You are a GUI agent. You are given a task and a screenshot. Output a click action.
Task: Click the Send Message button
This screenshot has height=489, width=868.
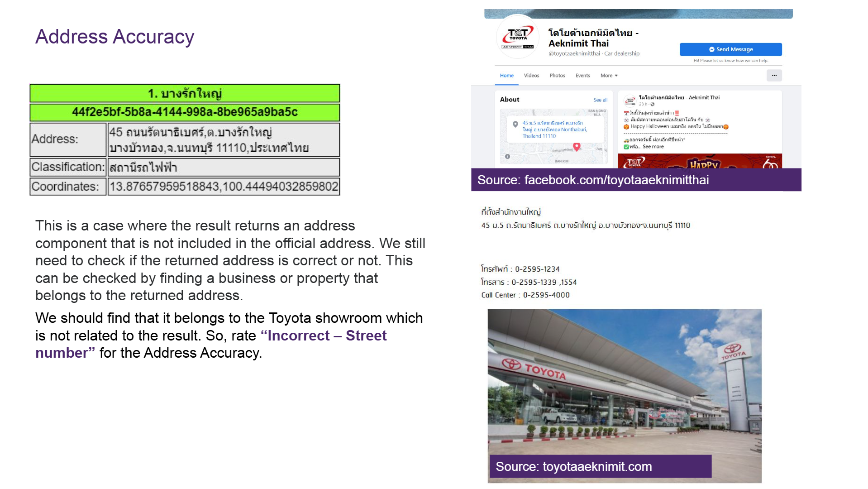(730, 49)
